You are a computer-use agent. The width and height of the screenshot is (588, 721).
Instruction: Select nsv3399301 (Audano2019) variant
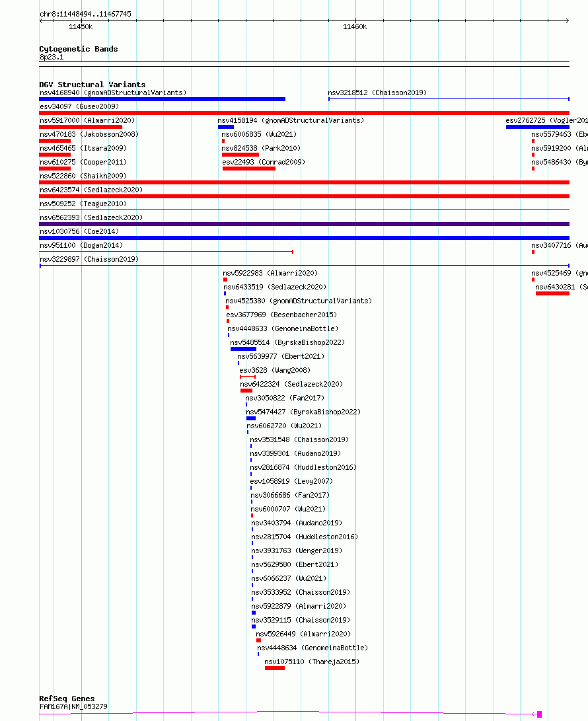[295, 453]
